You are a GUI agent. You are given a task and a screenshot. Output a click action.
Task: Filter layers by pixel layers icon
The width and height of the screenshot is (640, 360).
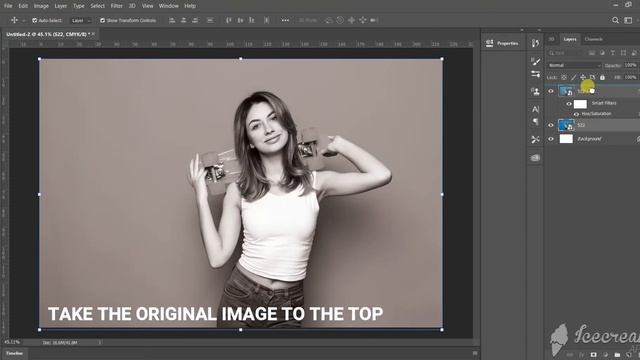click(x=591, y=53)
